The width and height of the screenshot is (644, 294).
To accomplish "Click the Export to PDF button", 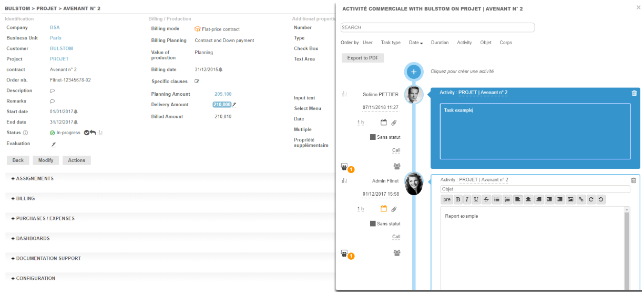I will click(x=363, y=58).
